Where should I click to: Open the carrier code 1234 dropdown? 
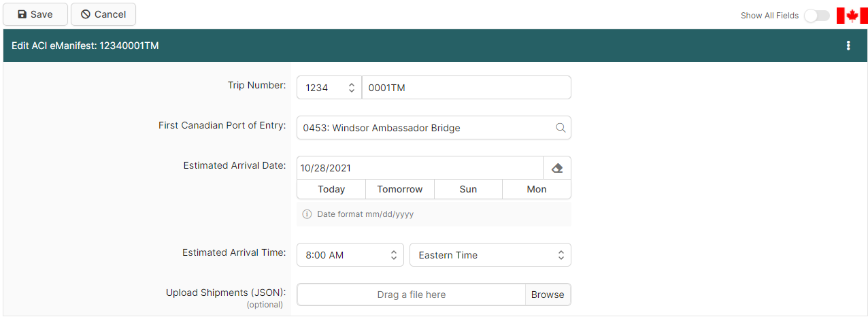pos(329,88)
